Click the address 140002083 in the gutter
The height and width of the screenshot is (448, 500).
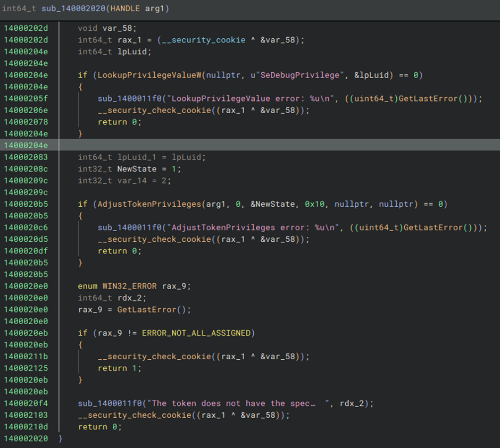[x=26, y=157]
